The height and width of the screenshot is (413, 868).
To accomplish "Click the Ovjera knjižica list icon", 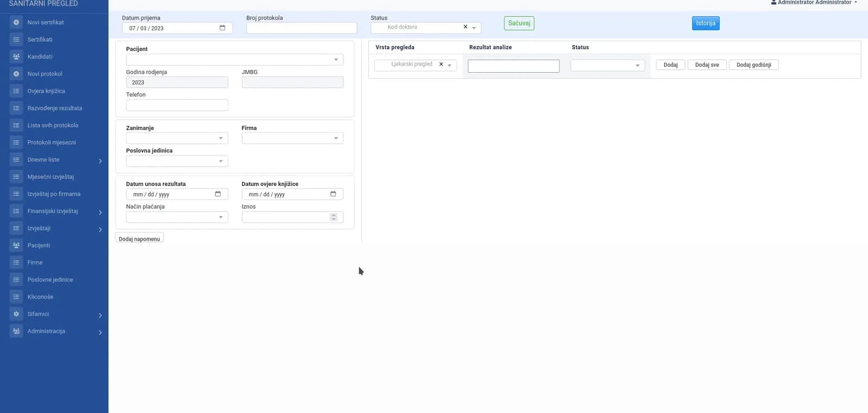I will click(x=16, y=91).
